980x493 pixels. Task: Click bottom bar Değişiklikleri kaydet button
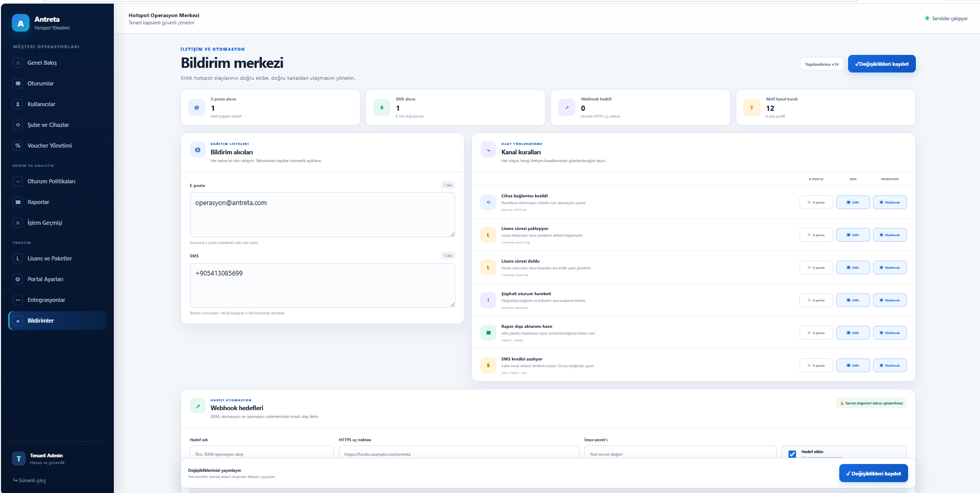(873, 473)
